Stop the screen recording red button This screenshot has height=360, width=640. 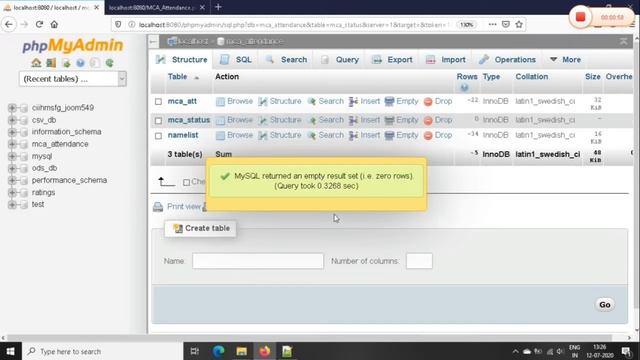coord(580,17)
